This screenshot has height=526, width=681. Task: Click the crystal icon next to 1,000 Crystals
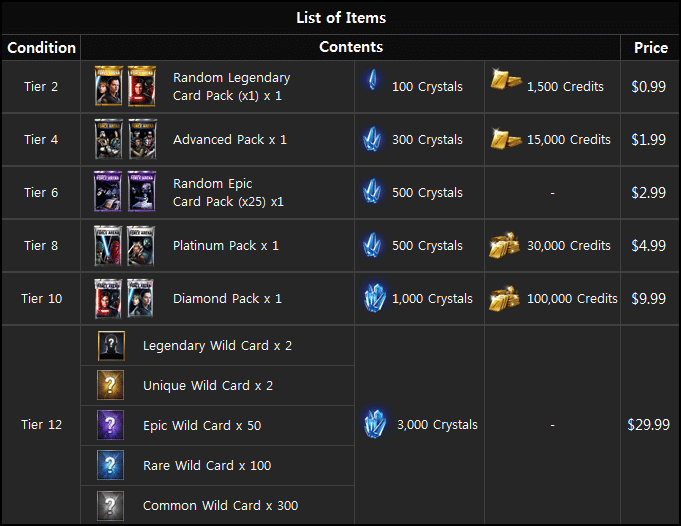375,298
